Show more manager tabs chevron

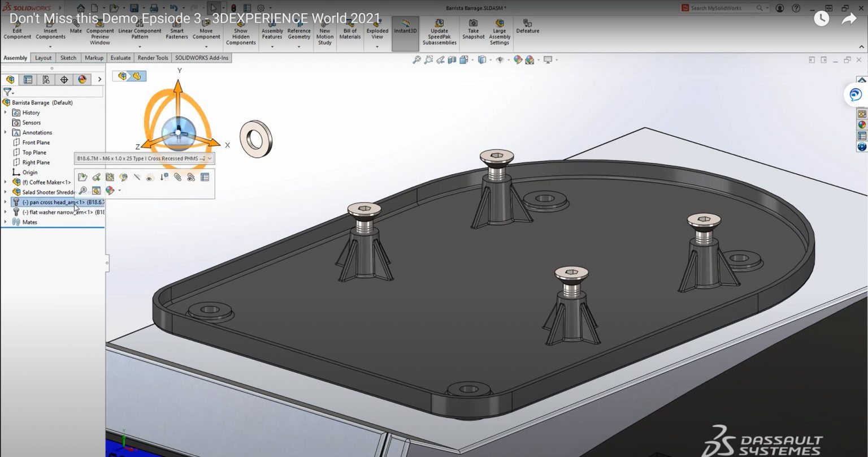click(99, 80)
